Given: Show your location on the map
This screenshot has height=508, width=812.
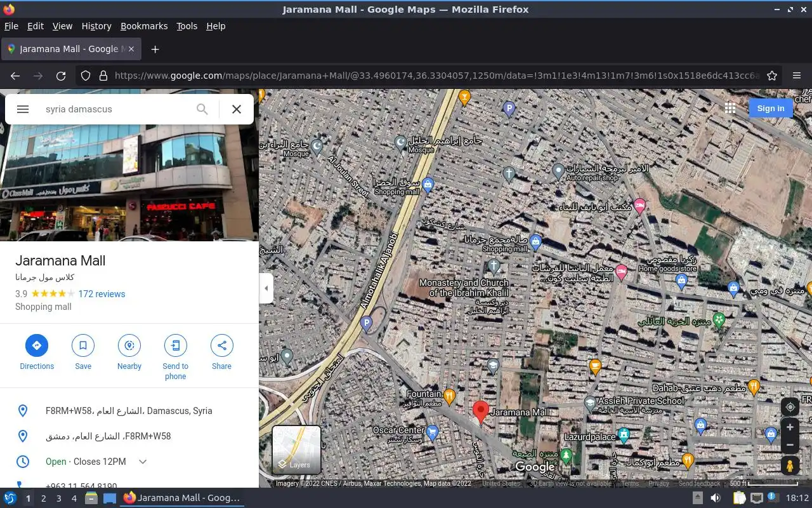Looking at the screenshot, I should coord(790,407).
